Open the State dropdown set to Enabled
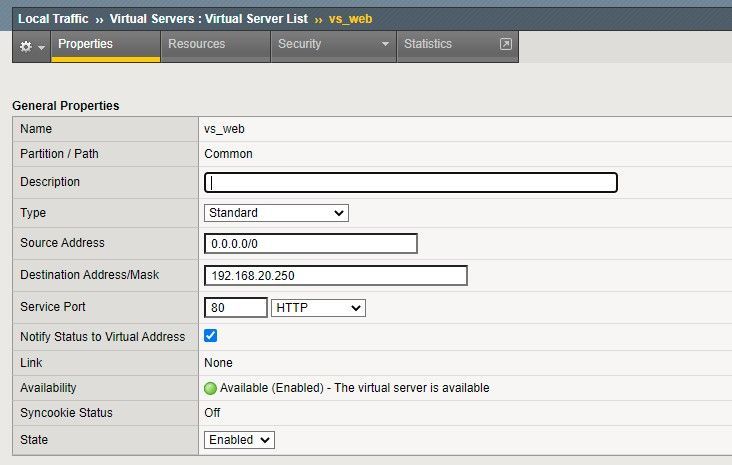The width and height of the screenshot is (732, 465). 240,440
